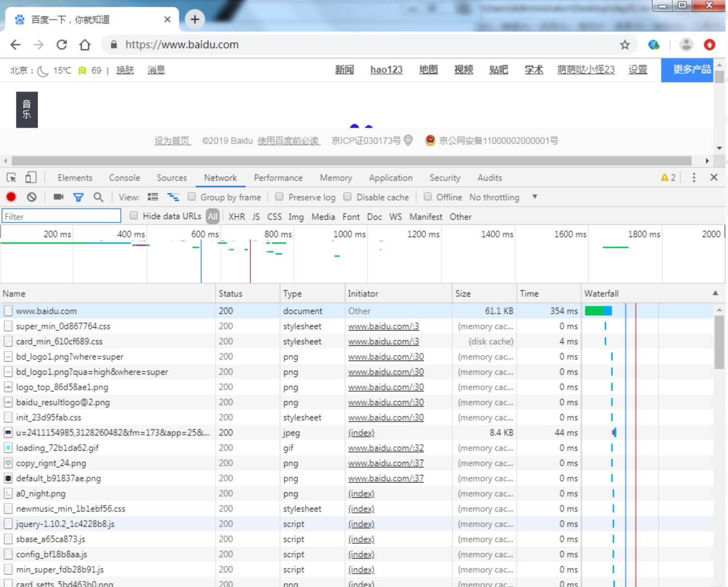Clear the network log
Image resolution: width=728 pixels, height=587 pixels.
[x=31, y=197]
